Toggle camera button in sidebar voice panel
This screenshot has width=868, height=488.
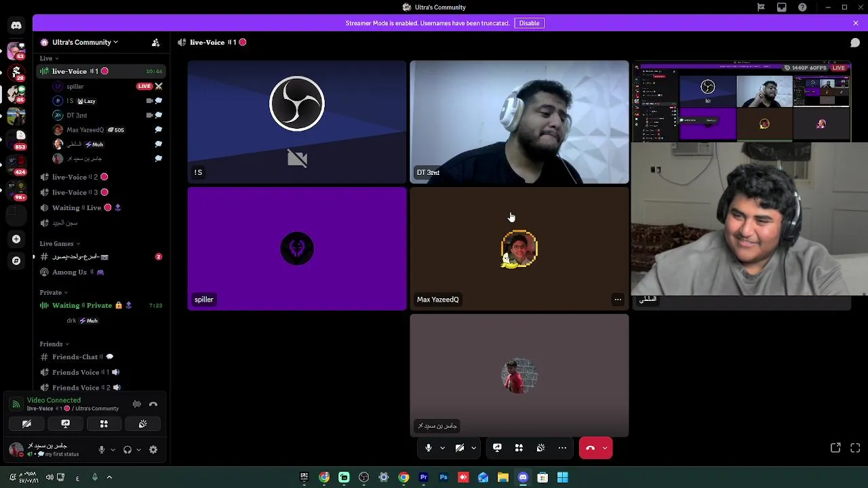tap(26, 424)
